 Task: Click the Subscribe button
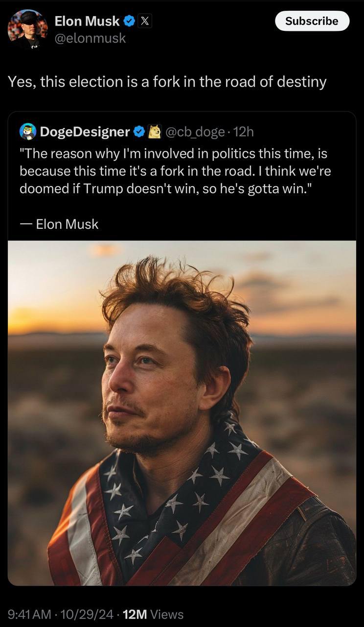(312, 21)
